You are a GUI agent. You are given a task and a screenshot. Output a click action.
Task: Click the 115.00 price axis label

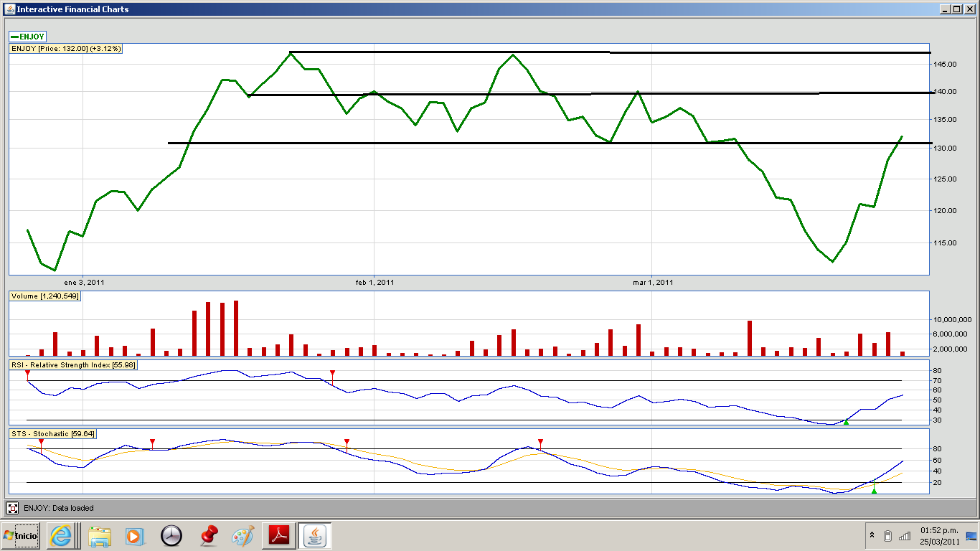(x=945, y=243)
